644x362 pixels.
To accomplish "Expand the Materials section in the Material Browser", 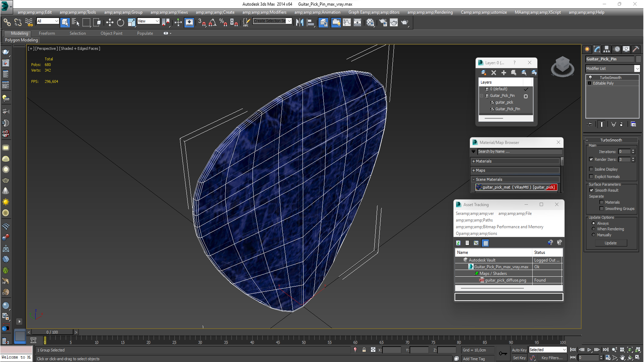I will coord(483,161).
